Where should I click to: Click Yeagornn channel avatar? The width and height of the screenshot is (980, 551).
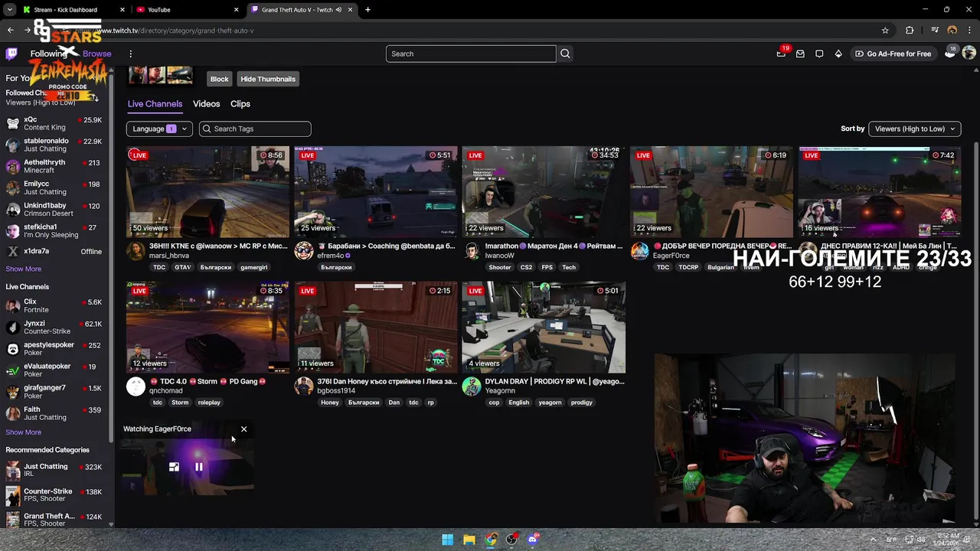click(472, 386)
